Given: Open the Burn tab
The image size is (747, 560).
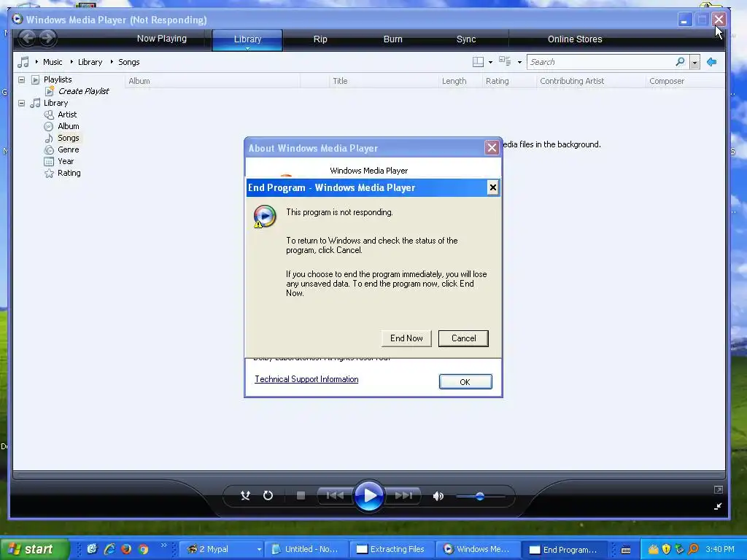Looking at the screenshot, I should point(393,39).
